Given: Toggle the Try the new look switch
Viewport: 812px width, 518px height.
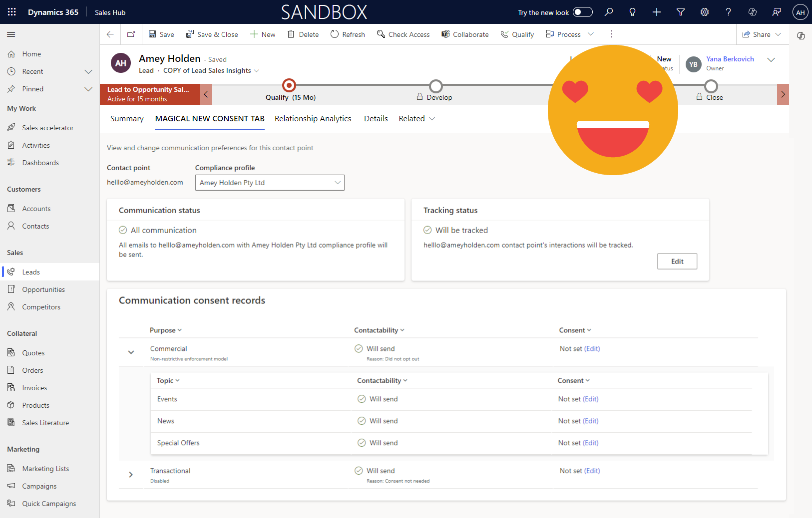Looking at the screenshot, I should tap(582, 11).
